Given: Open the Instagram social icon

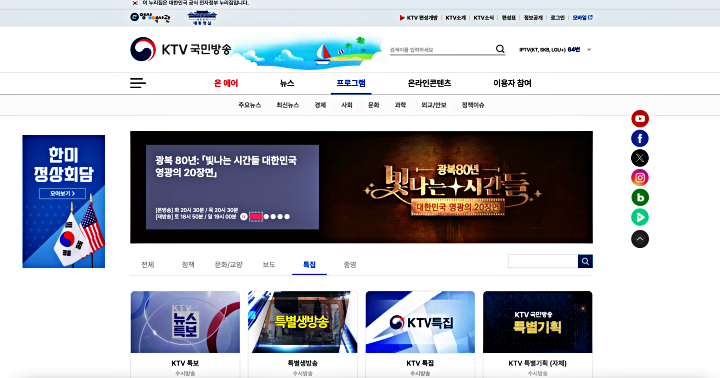Looking at the screenshot, I should pyautogui.click(x=640, y=178).
